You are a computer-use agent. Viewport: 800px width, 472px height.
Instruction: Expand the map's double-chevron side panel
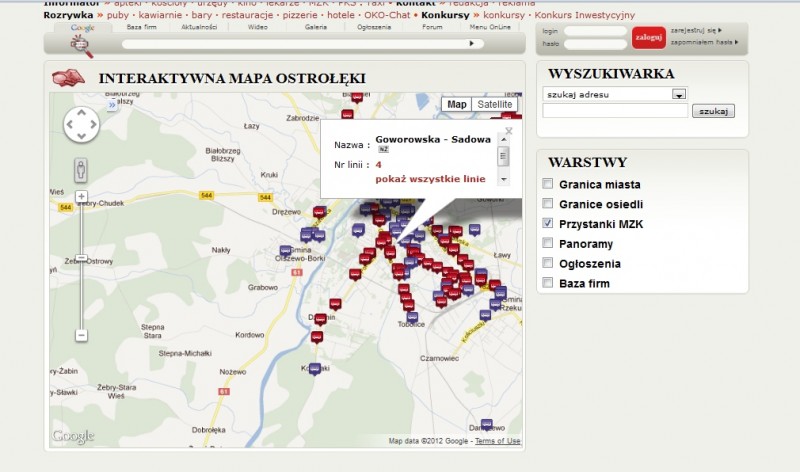[x=112, y=105]
